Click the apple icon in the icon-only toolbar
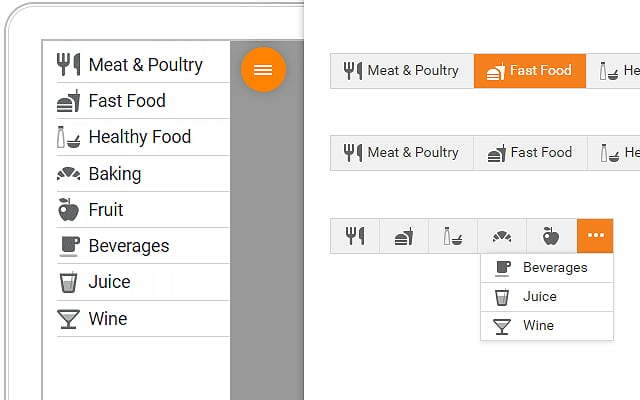This screenshot has height=400, width=640. (551, 236)
